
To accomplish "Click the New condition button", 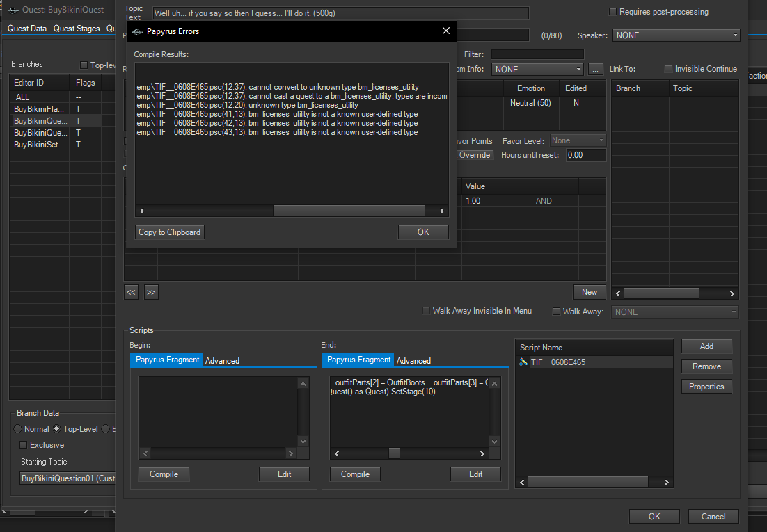I will click(590, 292).
